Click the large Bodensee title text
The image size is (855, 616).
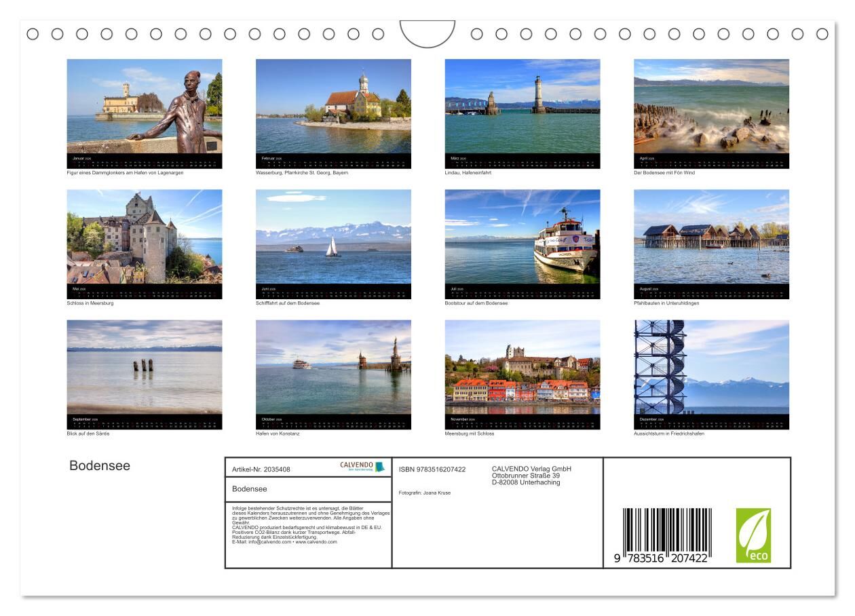(100, 466)
